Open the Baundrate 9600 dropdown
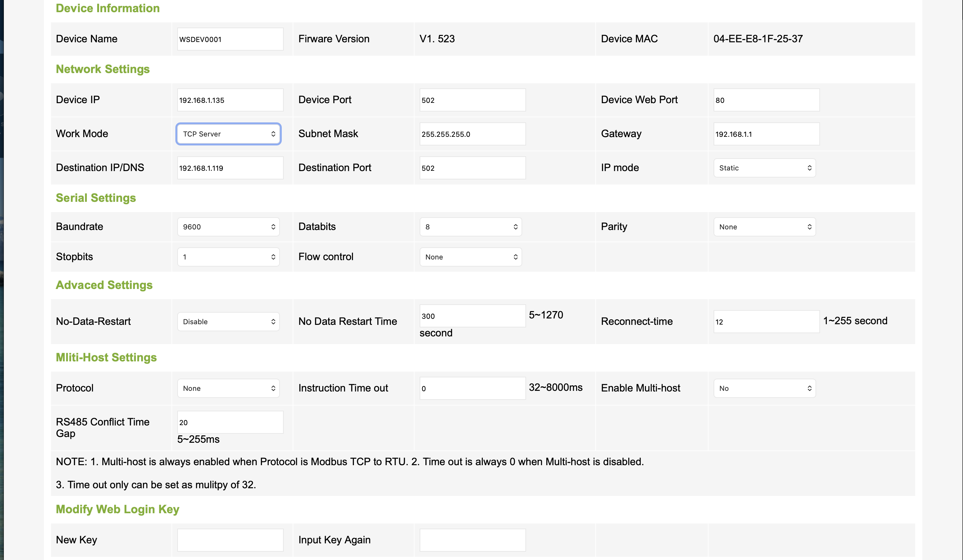Viewport: 963px width, 560px height. click(229, 226)
